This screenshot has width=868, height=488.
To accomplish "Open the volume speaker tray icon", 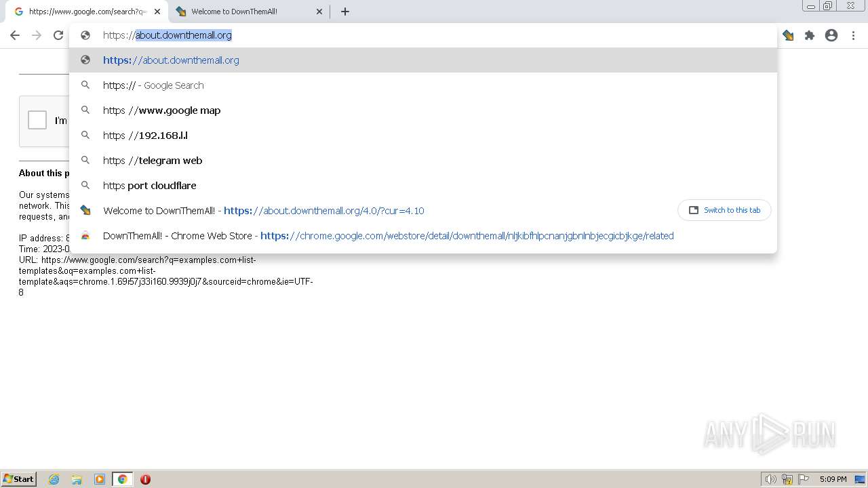I will click(x=770, y=479).
